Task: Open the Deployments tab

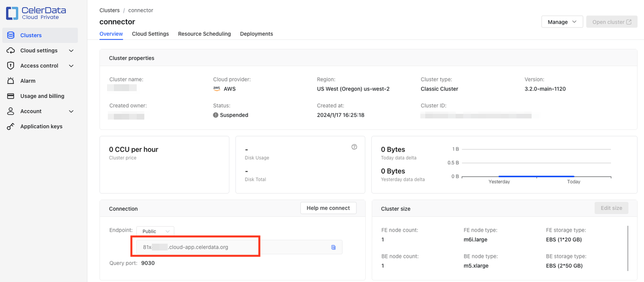Action: point(257,34)
